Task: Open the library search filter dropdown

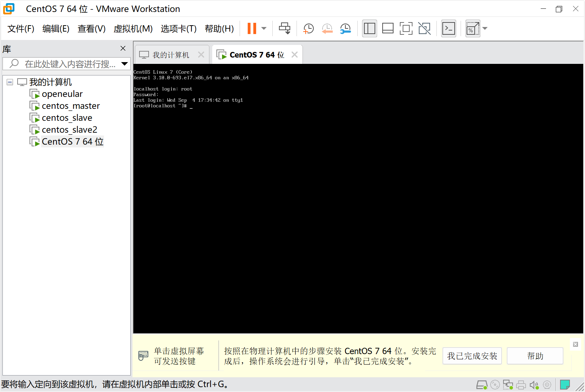Action: pyautogui.click(x=124, y=64)
